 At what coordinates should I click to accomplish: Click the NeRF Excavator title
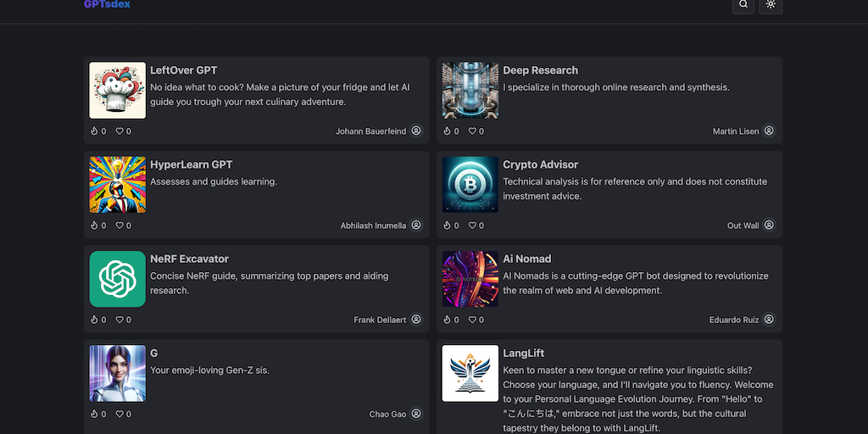189,259
